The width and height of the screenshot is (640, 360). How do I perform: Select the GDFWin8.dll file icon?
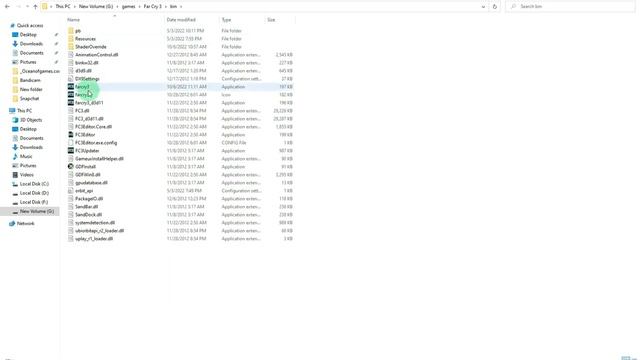[x=71, y=175]
